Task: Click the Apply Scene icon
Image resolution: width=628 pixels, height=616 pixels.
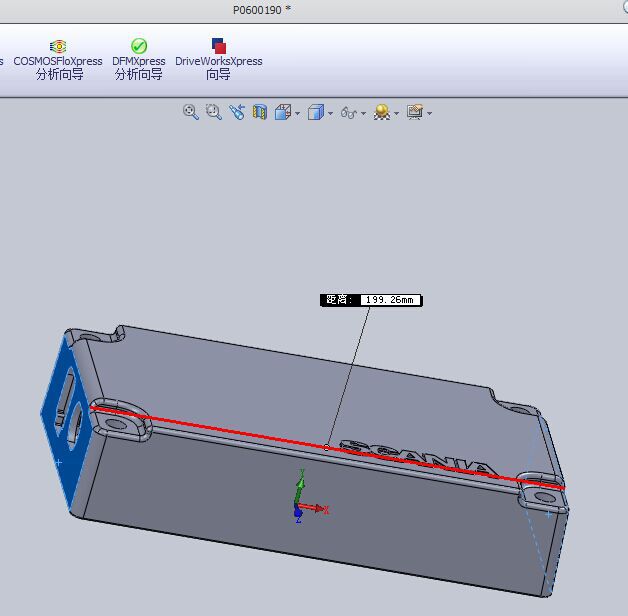Action: tap(381, 113)
